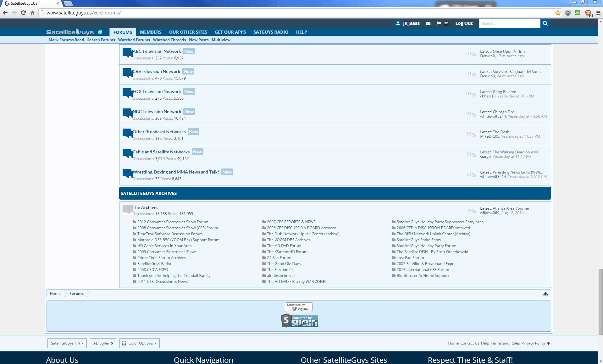603x364 pixels.
Task: Reload the page with browser refresh button
Action: click(x=23, y=13)
